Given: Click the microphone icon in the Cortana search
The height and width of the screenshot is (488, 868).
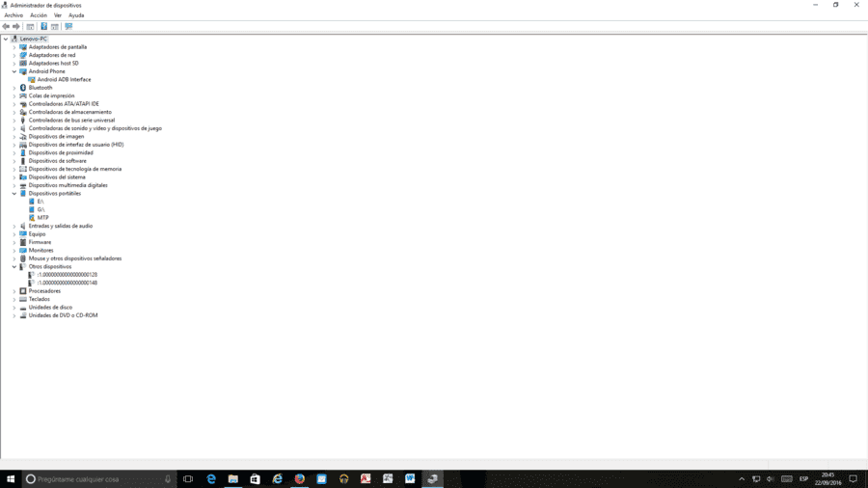Looking at the screenshot, I should click(168, 479).
